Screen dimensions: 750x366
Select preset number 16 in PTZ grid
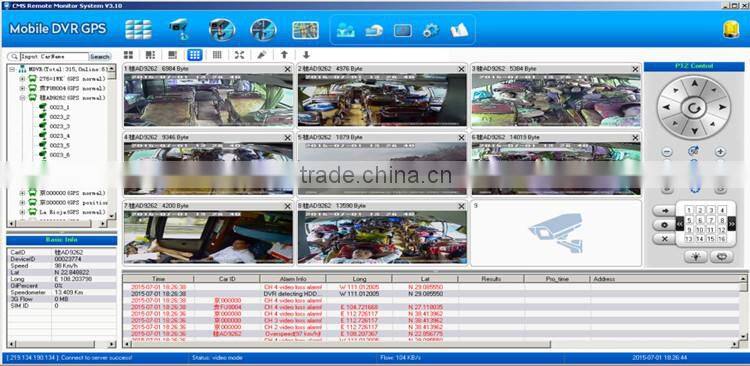pyautogui.click(x=722, y=239)
